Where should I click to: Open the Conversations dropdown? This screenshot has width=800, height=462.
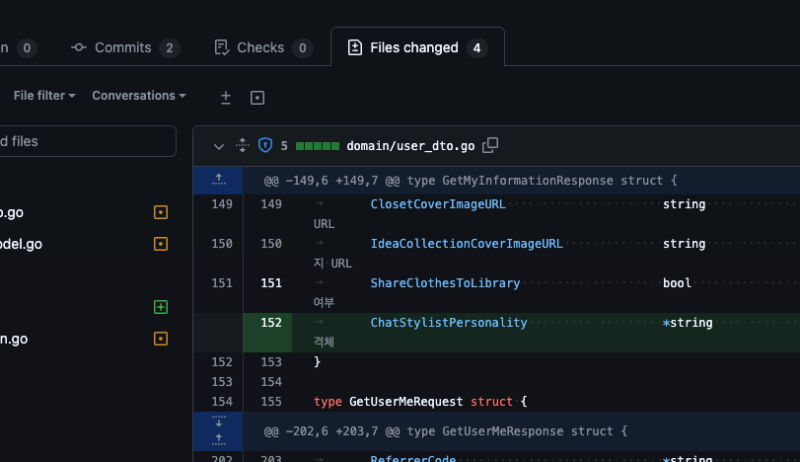click(139, 96)
